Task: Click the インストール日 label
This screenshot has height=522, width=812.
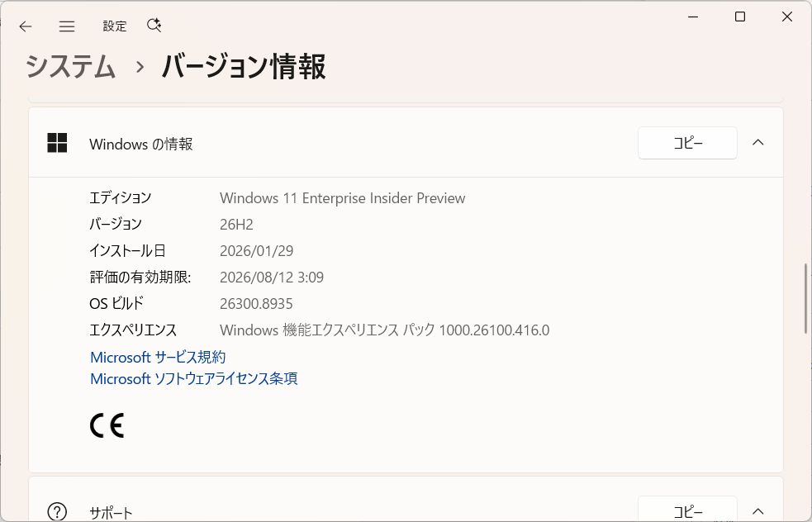Action: (127, 251)
